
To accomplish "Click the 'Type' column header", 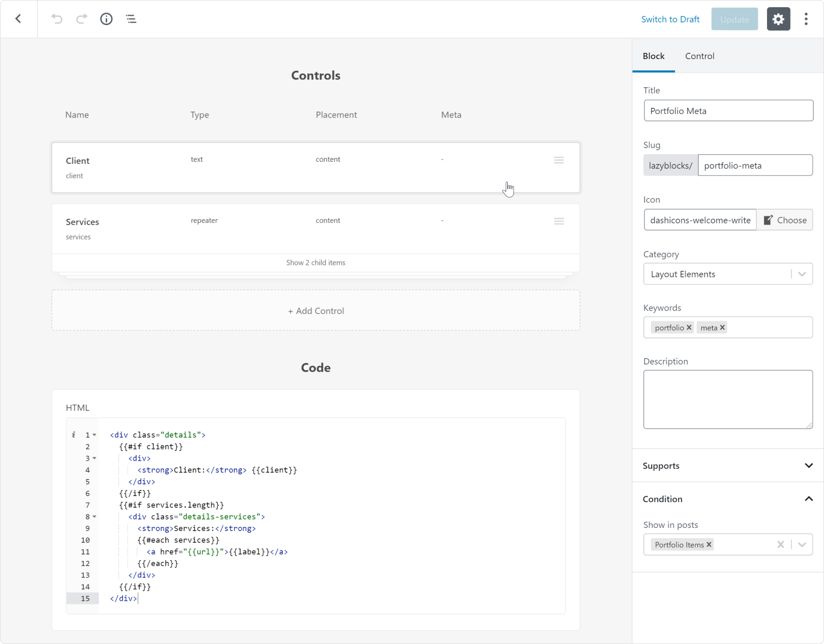I will 200,115.
